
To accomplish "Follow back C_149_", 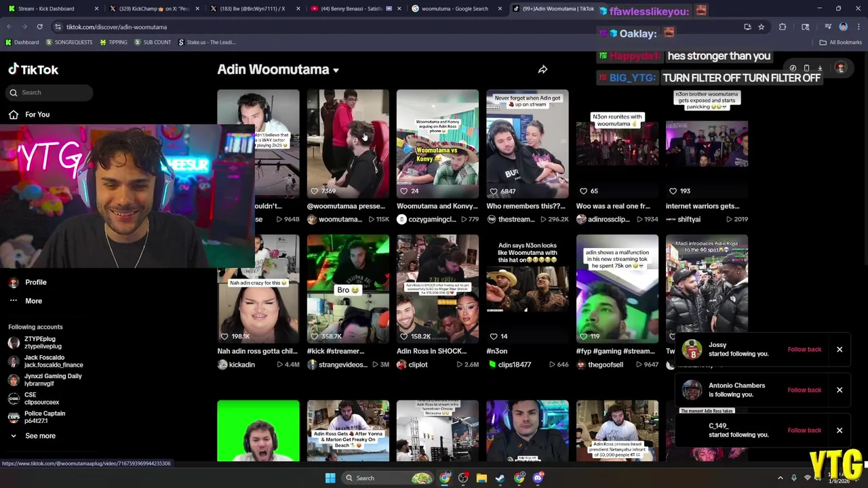I will click(804, 430).
